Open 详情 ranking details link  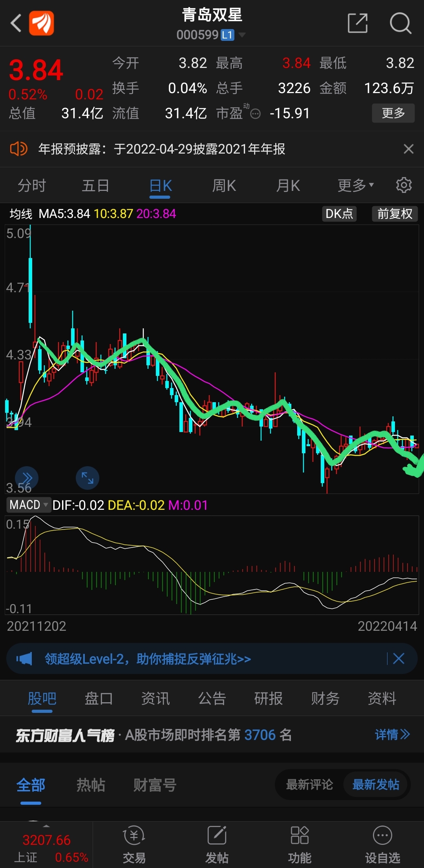(x=392, y=734)
